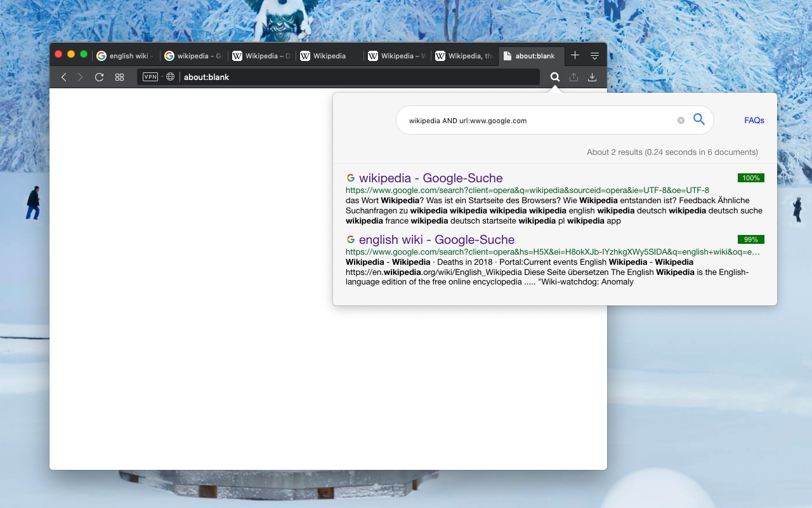Image resolution: width=812 pixels, height=508 pixels.
Task: Click the blue search magnifier button
Action: 699,119
